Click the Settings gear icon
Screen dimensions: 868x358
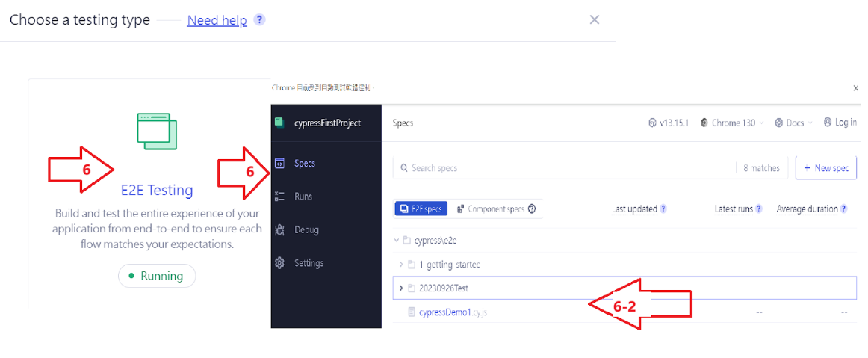pyautogui.click(x=279, y=262)
